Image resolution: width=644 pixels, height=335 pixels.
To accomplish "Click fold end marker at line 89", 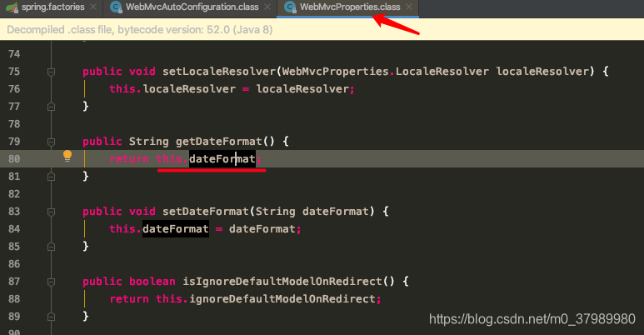I will [51, 317].
